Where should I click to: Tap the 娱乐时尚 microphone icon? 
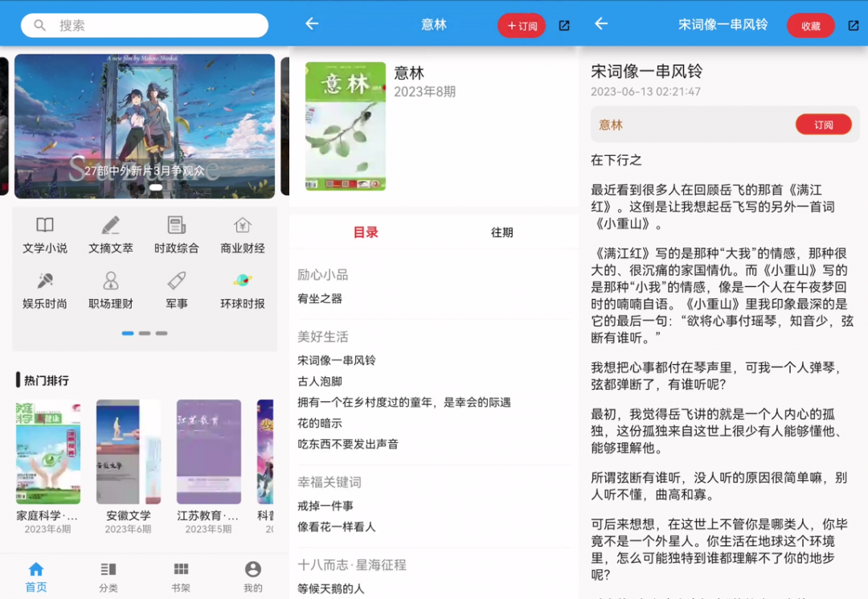pos(45,281)
